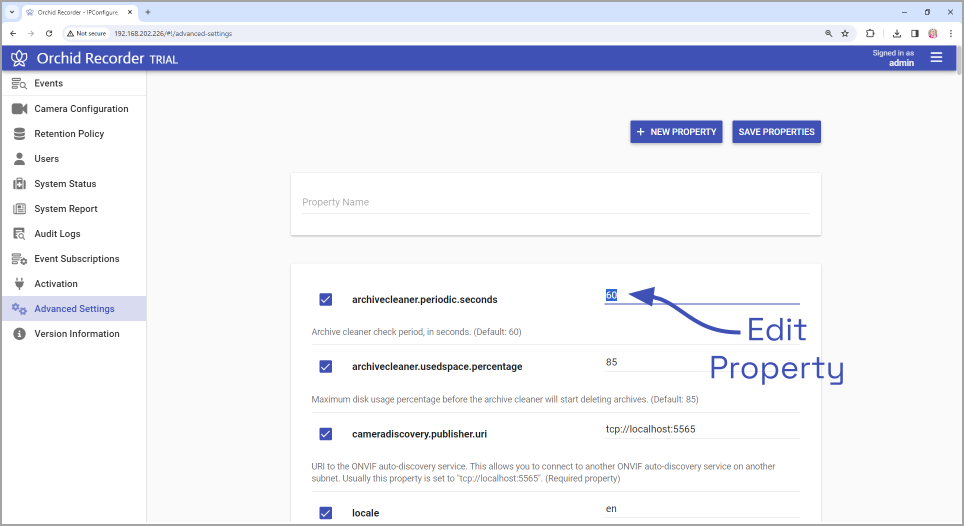
Task: Open the tab search dropdown arrow
Action: point(12,12)
